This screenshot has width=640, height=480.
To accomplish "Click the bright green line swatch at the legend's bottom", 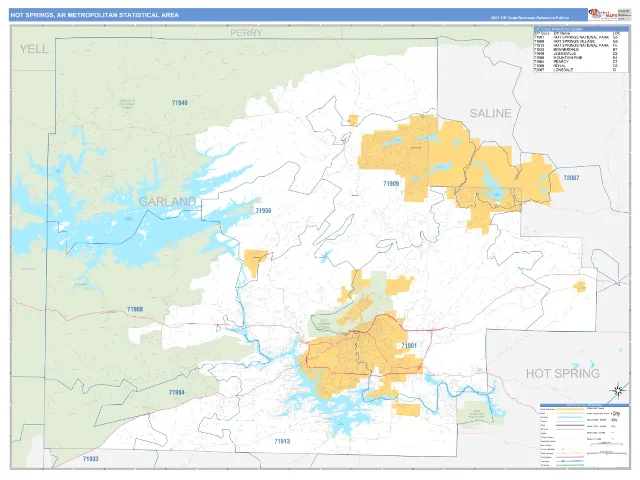I will point(570,465).
